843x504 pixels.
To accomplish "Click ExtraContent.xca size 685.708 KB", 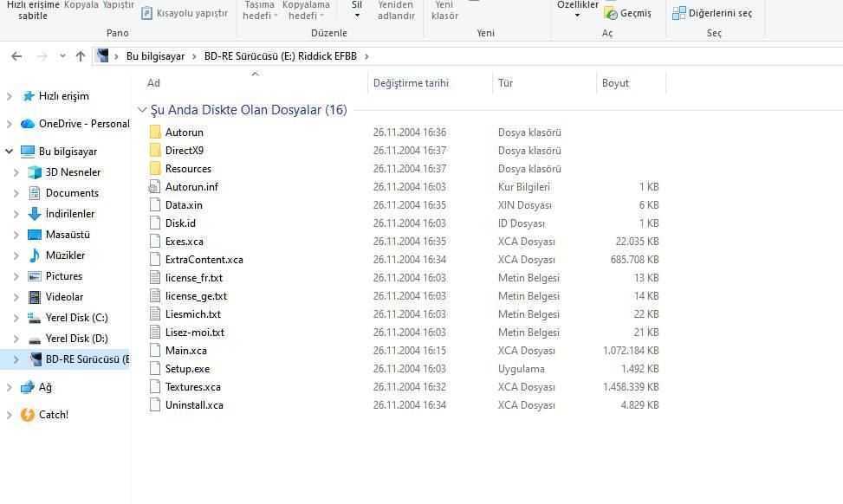I will coord(634,260).
